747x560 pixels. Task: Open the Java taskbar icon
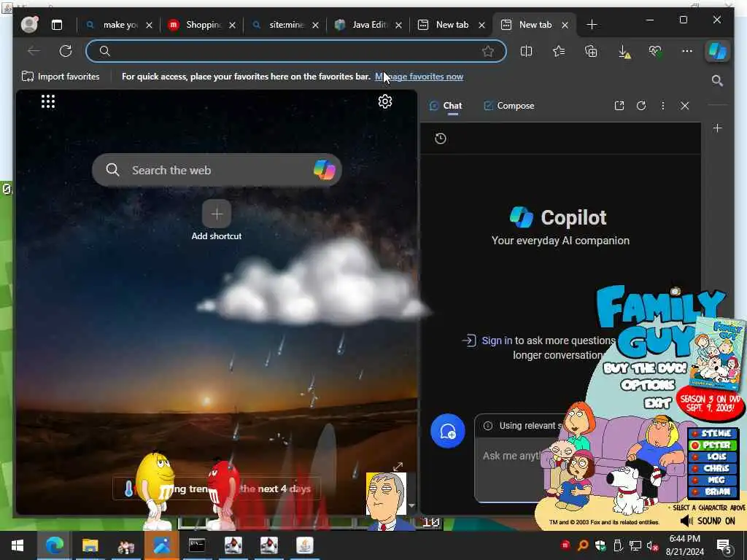tap(304, 545)
